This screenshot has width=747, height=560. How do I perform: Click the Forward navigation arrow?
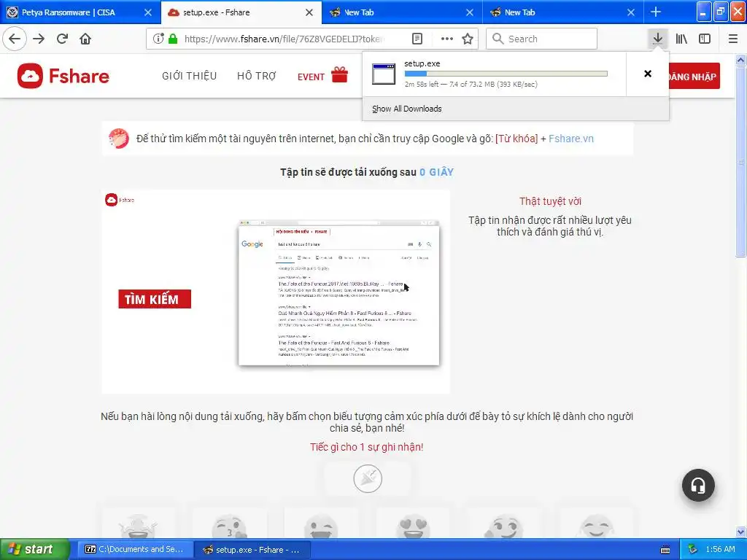tap(39, 39)
